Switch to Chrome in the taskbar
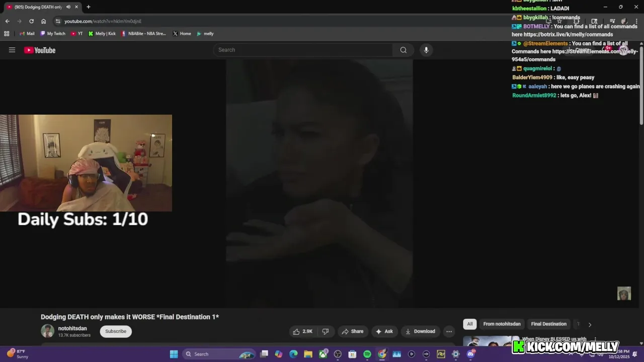 click(x=382, y=354)
